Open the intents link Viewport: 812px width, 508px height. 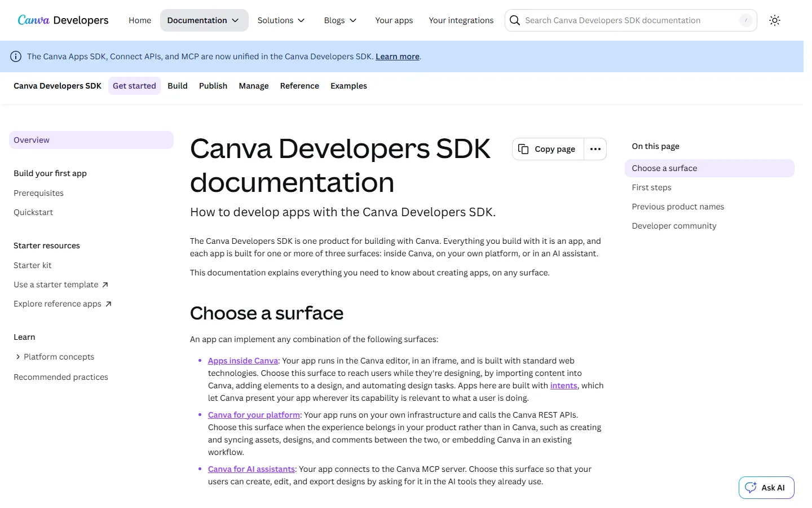pyautogui.click(x=564, y=386)
